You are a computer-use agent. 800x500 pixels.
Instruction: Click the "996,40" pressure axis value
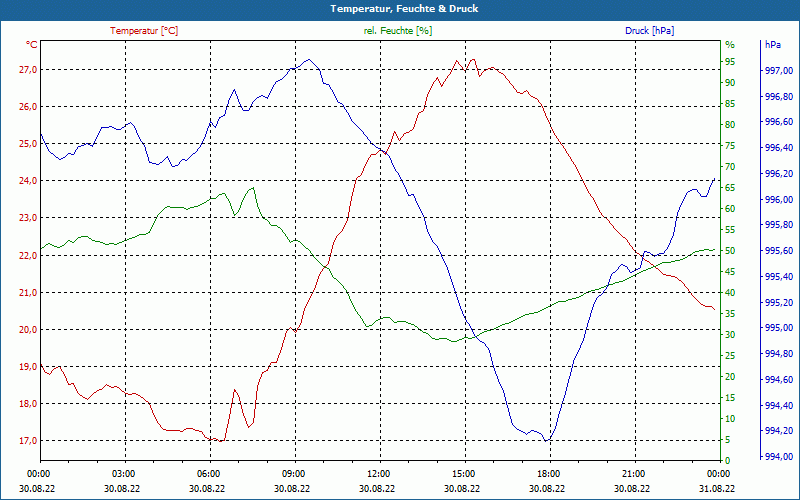[779, 148]
